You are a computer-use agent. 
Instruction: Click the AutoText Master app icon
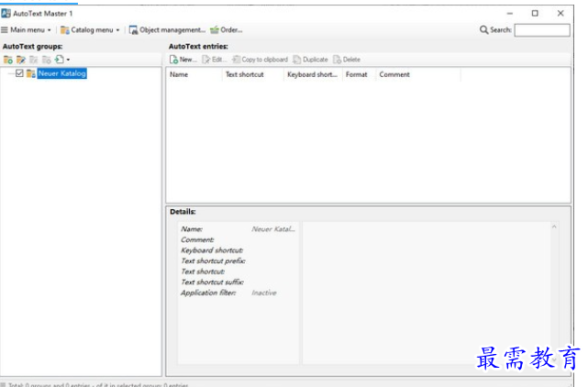coord(6,14)
